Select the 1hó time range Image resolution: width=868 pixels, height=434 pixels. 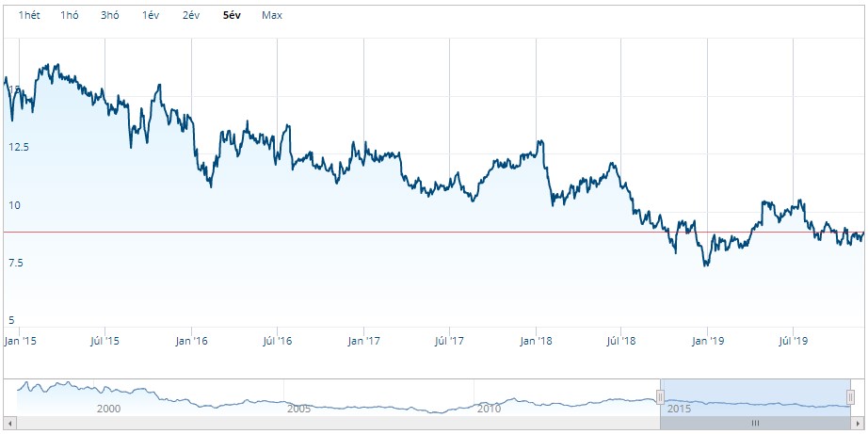[70, 15]
